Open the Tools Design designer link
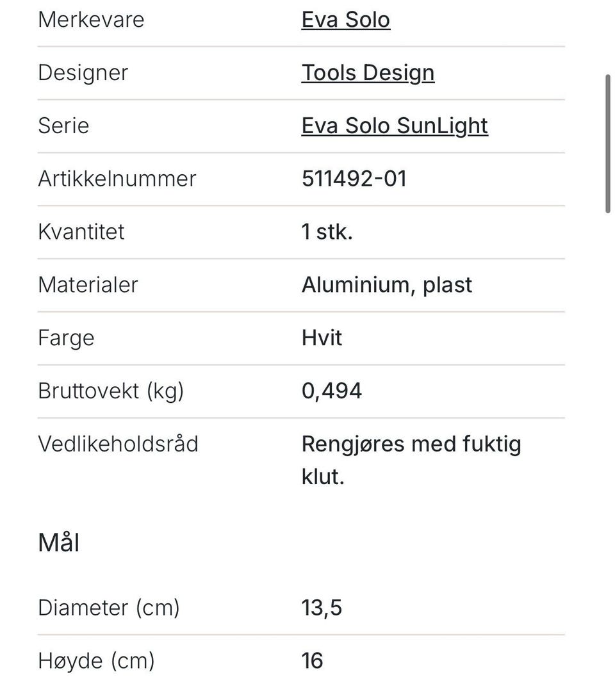 tap(368, 73)
